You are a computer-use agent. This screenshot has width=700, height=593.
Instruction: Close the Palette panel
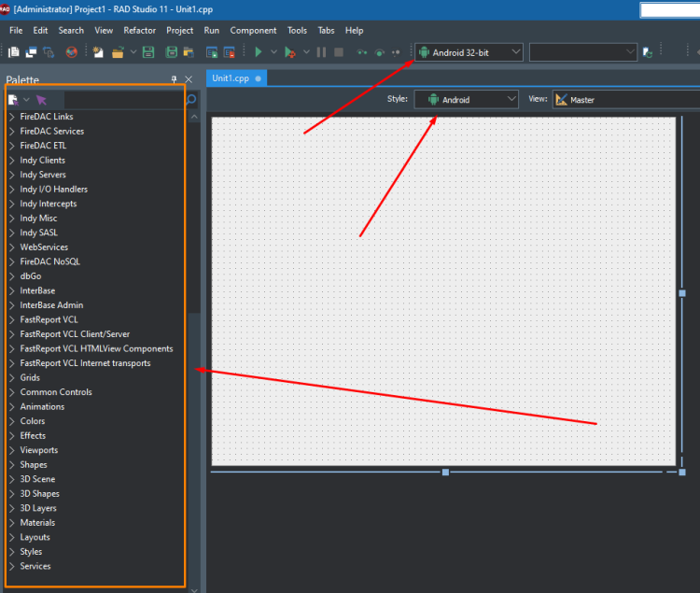189,79
